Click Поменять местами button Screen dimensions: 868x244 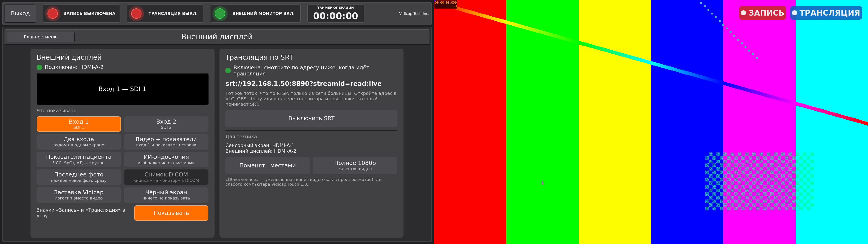point(268,165)
